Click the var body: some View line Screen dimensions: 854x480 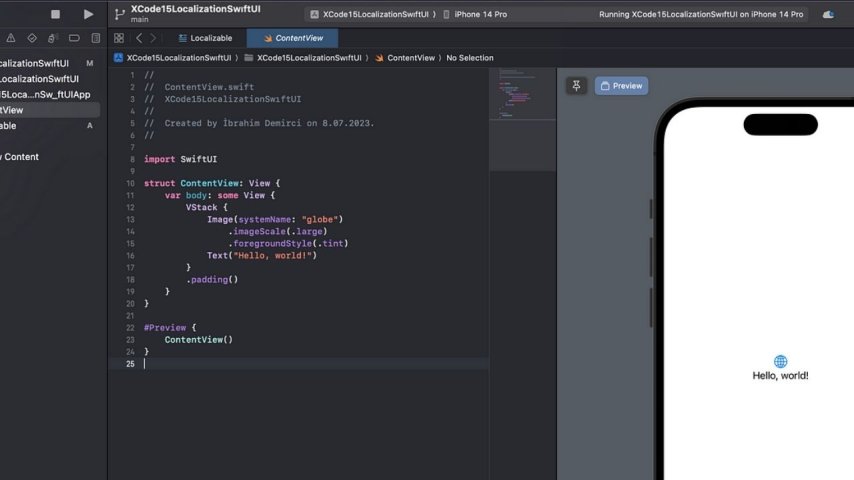point(220,196)
